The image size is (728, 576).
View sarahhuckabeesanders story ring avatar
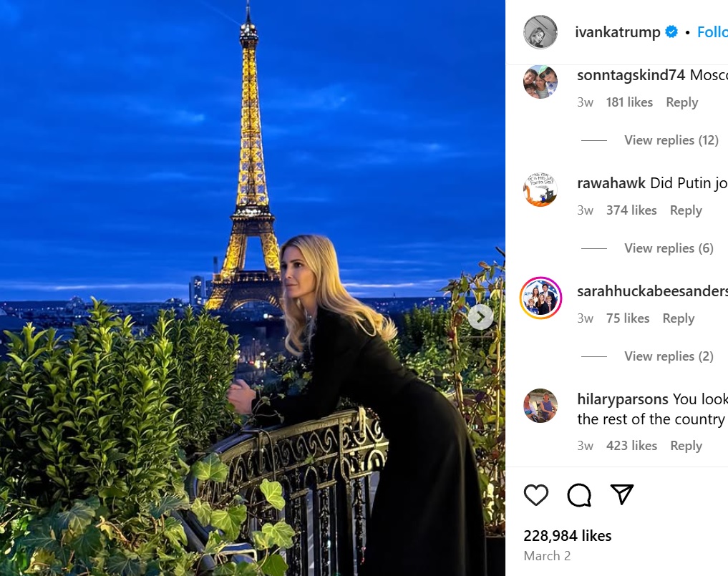pyautogui.click(x=540, y=298)
